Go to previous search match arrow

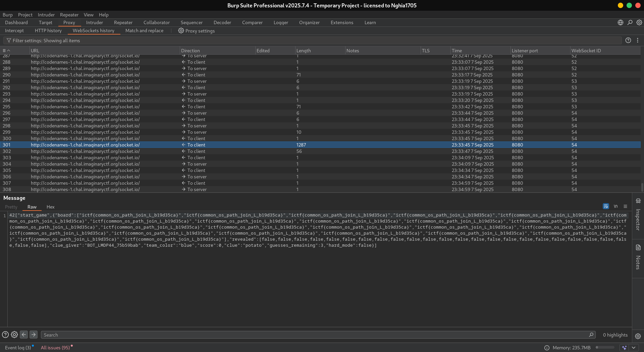tap(24, 335)
